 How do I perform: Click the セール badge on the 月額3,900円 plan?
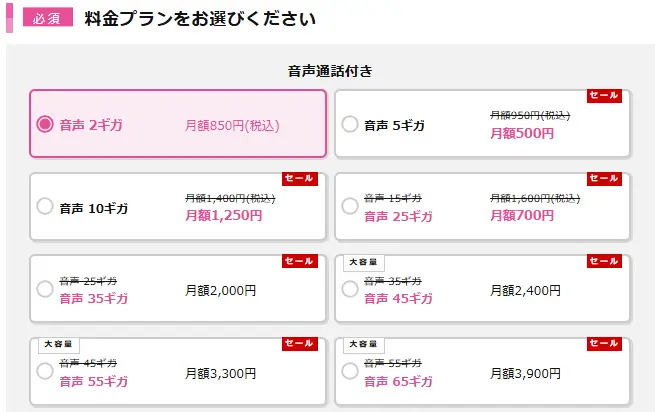click(x=604, y=344)
